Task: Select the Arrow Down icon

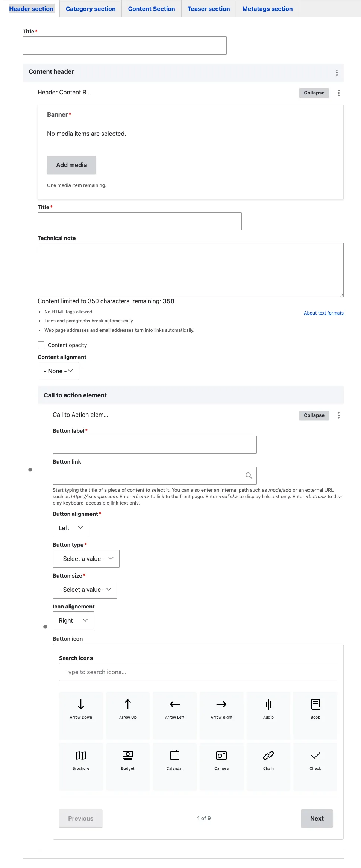Action: 81,715
